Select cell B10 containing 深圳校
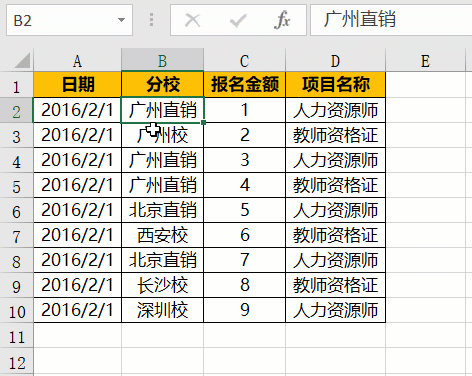This screenshot has height=376, width=472. tap(162, 310)
